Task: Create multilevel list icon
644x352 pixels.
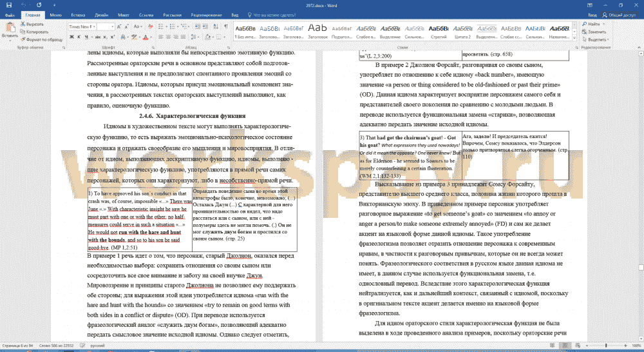Action: pyautogui.click(x=184, y=26)
